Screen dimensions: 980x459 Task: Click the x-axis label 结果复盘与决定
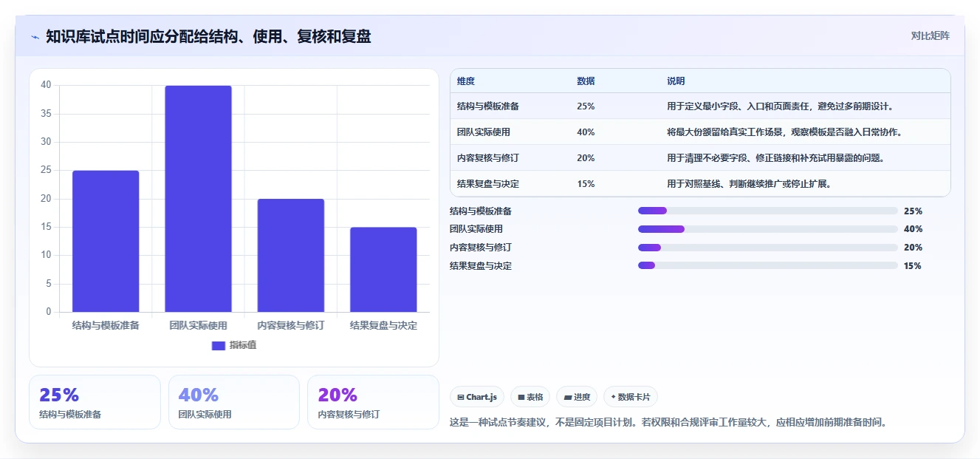tap(383, 325)
